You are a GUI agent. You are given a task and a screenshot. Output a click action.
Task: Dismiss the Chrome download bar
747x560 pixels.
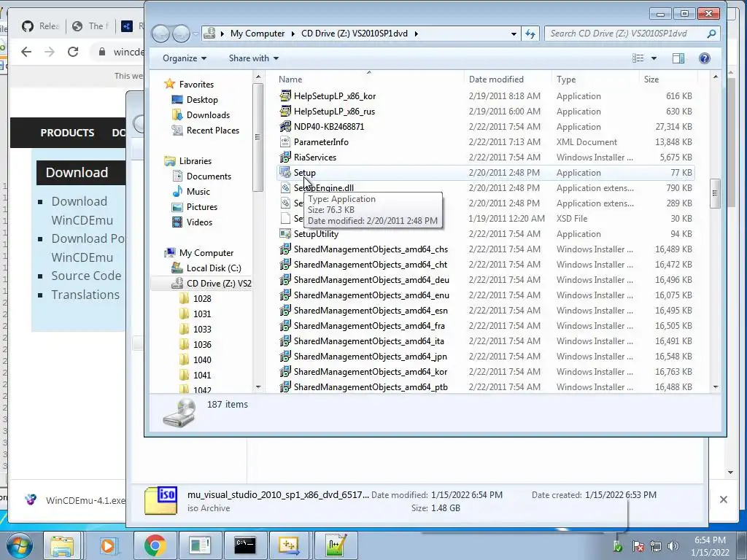[x=723, y=499]
